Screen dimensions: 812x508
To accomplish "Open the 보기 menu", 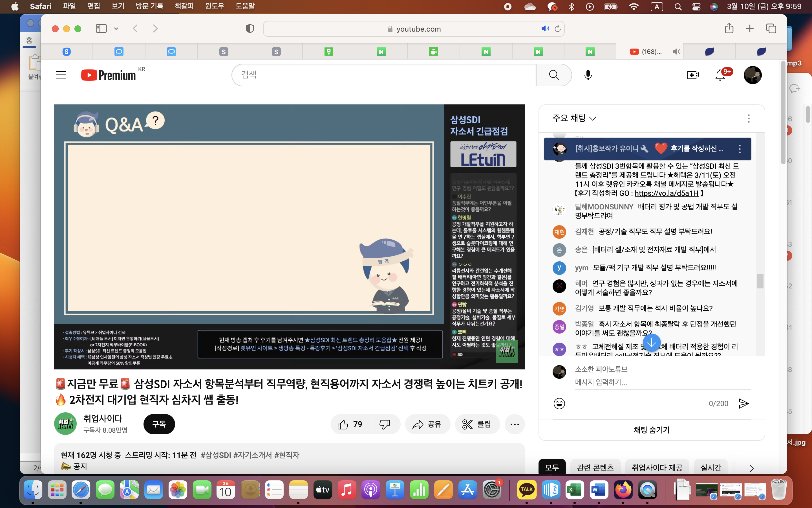I will [x=118, y=6].
